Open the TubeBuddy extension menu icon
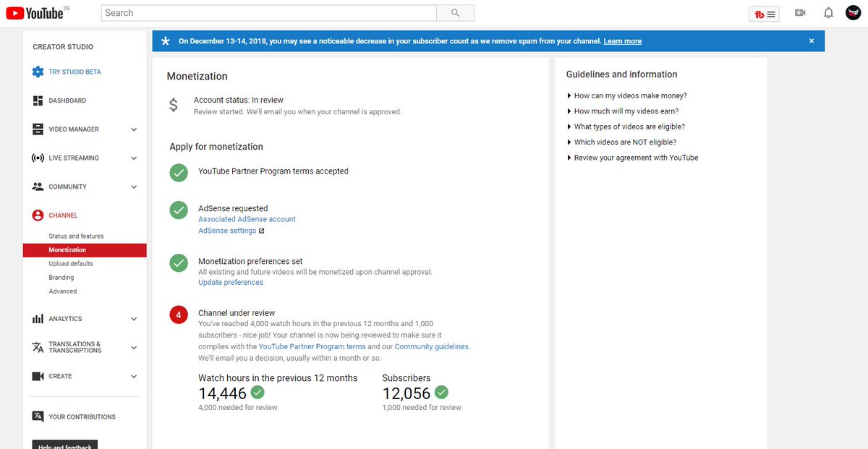This screenshot has width=868, height=449. point(765,14)
